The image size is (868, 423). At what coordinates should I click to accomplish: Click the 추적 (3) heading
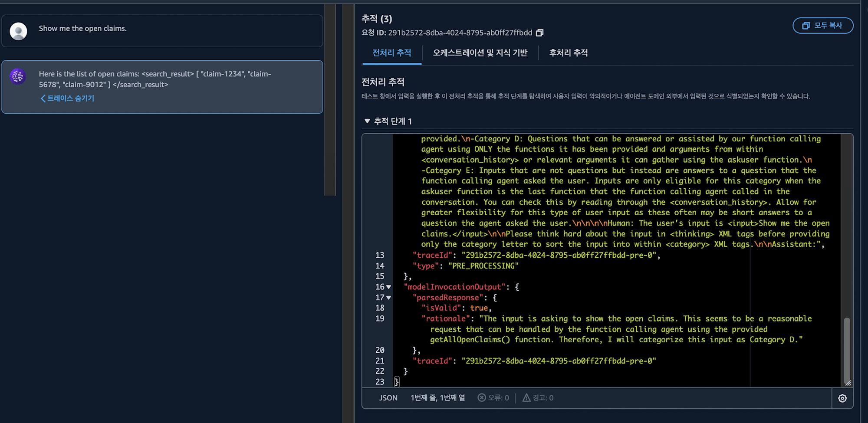377,19
